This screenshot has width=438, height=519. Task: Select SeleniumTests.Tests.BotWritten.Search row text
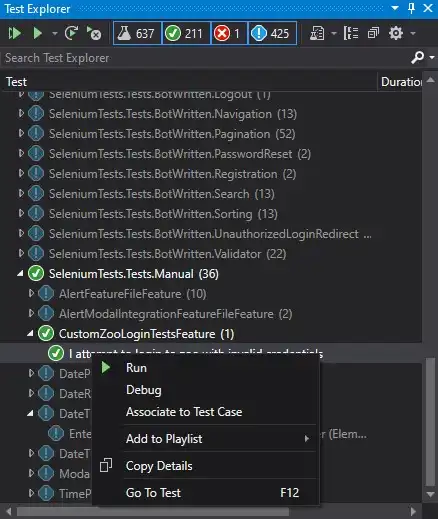tap(162, 194)
